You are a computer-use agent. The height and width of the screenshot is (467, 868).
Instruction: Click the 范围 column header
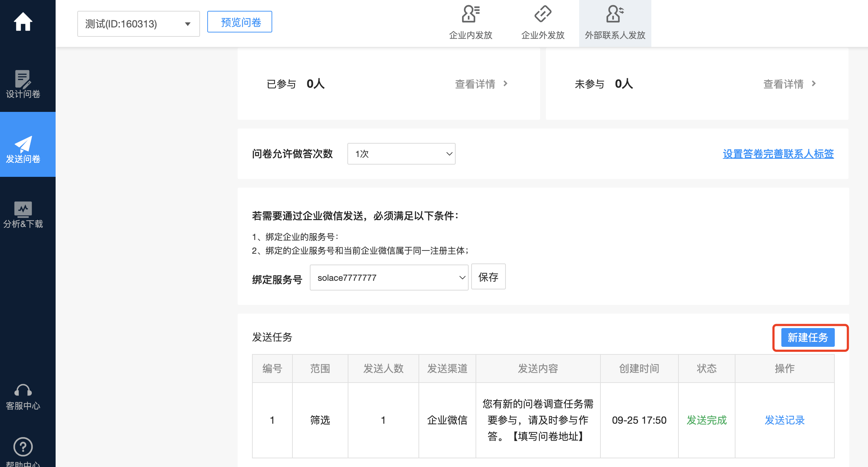pyautogui.click(x=320, y=368)
